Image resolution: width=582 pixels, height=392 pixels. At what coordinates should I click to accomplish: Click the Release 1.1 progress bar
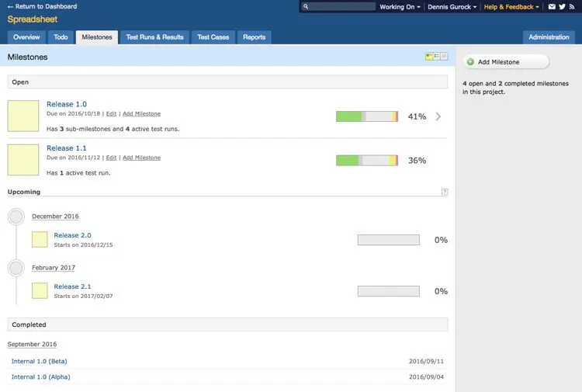coord(367,161)
